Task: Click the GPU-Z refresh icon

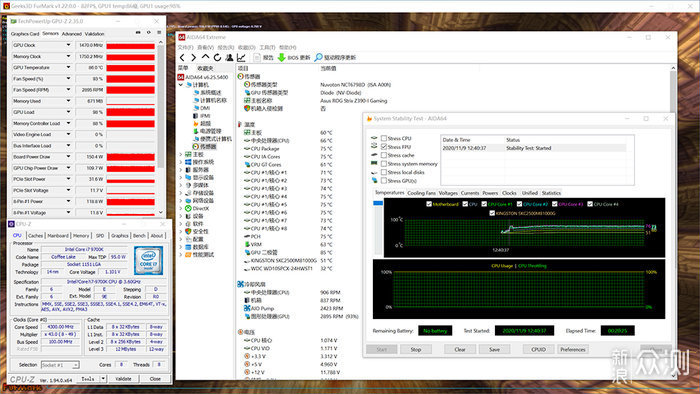Action: 149,33
